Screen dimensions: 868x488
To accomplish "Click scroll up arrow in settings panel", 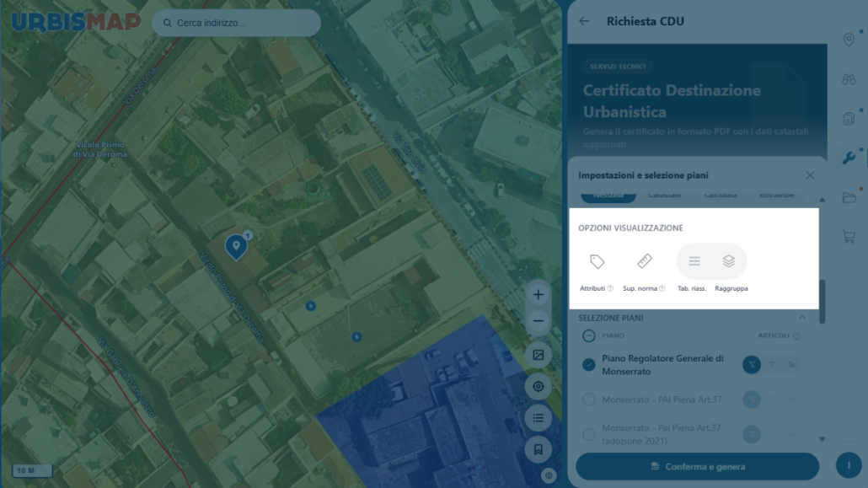I will (822, 200).
